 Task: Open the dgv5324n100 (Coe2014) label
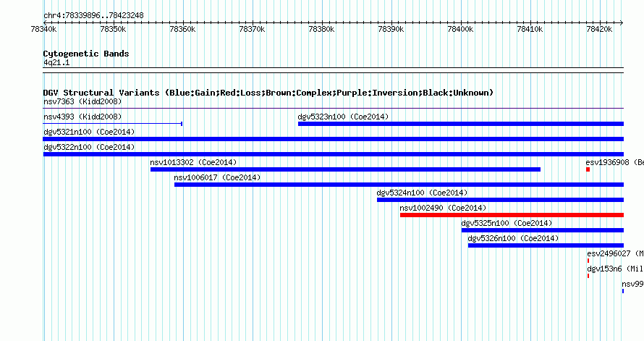pos(422,193)
